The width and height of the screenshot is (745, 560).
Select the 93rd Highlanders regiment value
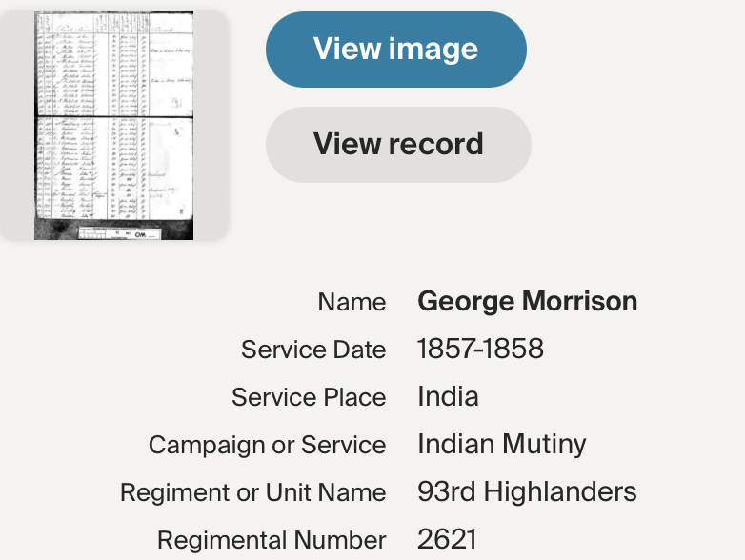pos(527,492)
